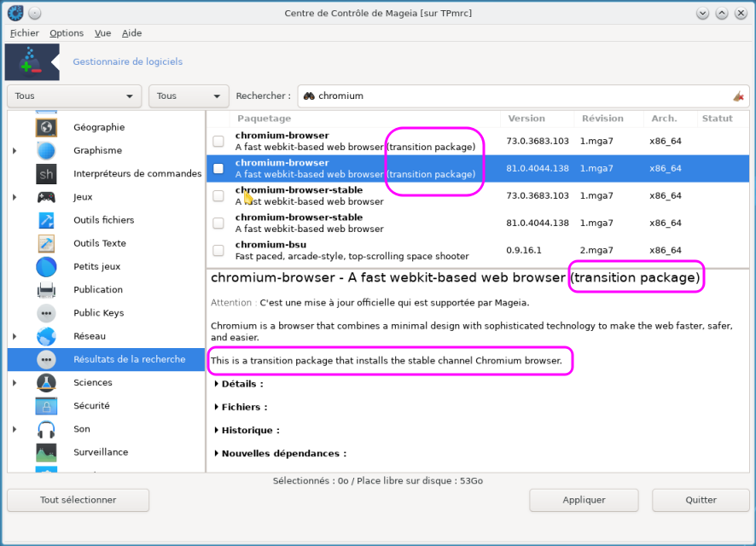This screenshot has height=546, width=756.
Task: Expand the Réseau category arrow
Action: click(15, 336)
